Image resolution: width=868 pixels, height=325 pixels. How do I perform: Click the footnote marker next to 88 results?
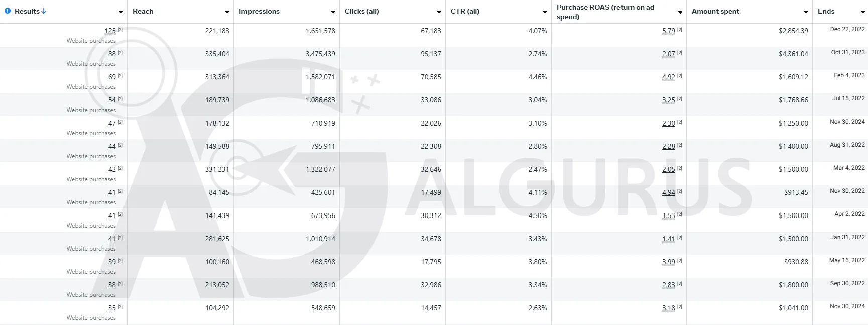(x=120, y=53)
